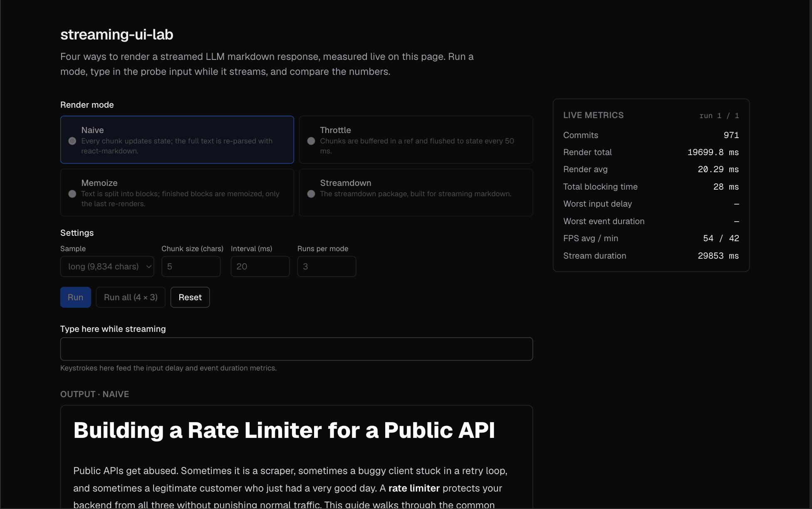Click the Render total value 19699.8 ms

click(x=713, y=152)
